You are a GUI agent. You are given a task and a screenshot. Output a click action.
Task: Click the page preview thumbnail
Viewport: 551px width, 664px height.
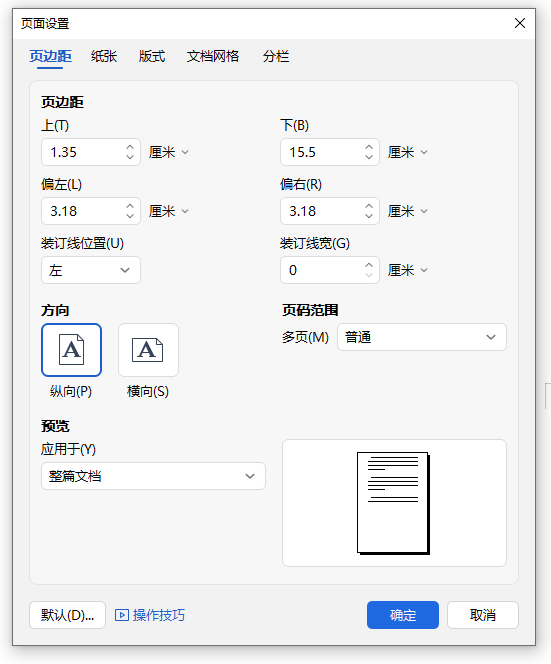coord(393,503)
